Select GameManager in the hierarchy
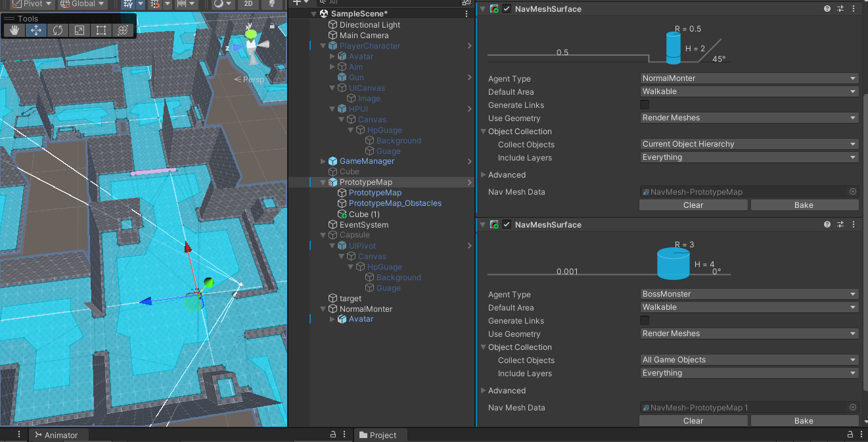 tap(367, 161)
